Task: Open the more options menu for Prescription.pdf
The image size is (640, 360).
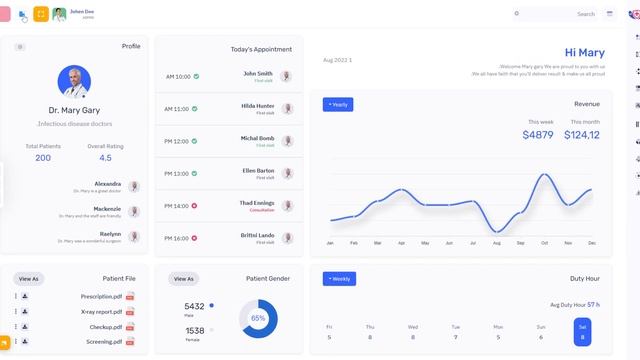Action: click(x=16, y=296)
